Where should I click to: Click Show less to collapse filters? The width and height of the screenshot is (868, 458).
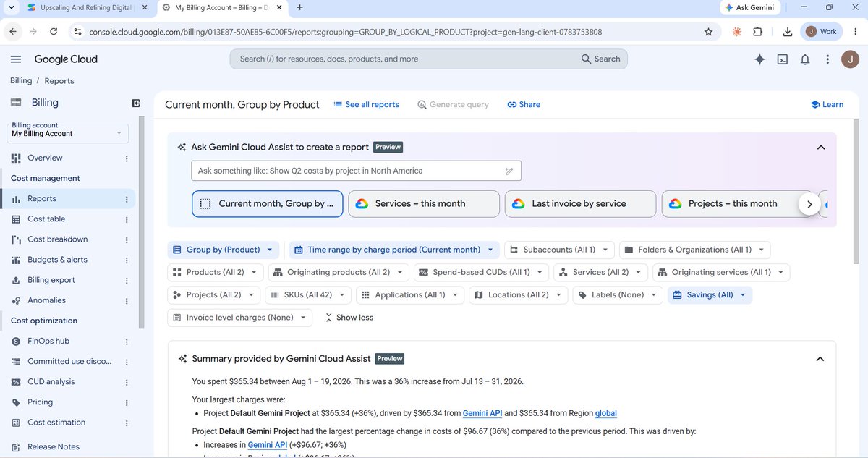(x=349, y=318)
